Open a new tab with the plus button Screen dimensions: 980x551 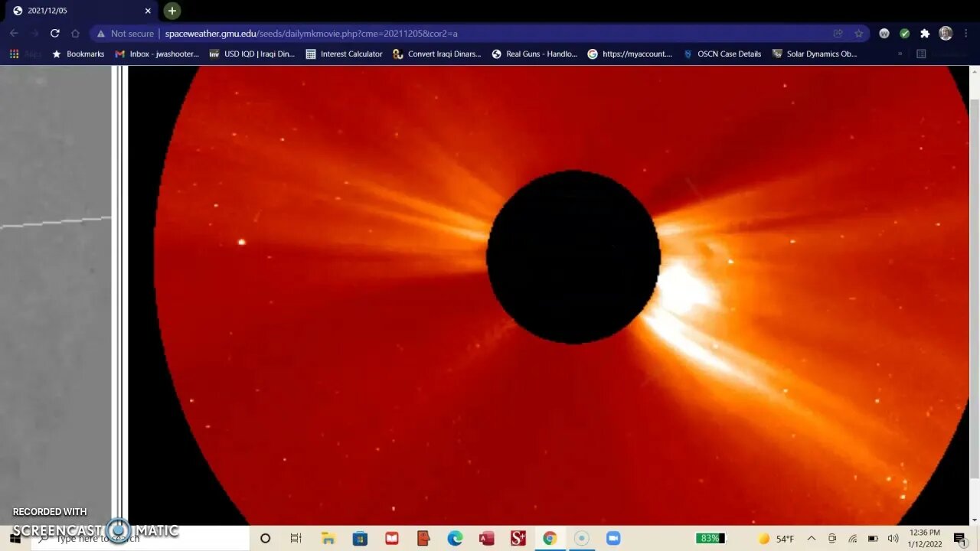172,11
